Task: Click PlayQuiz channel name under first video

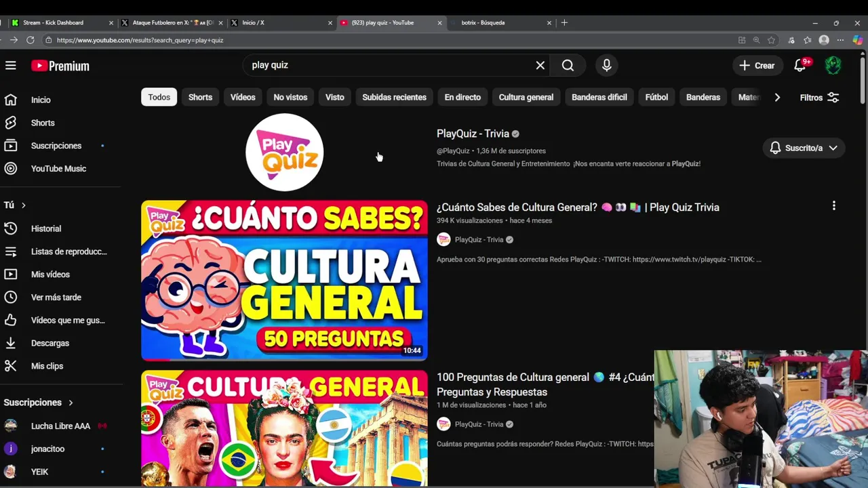Action: coord(479,239)
